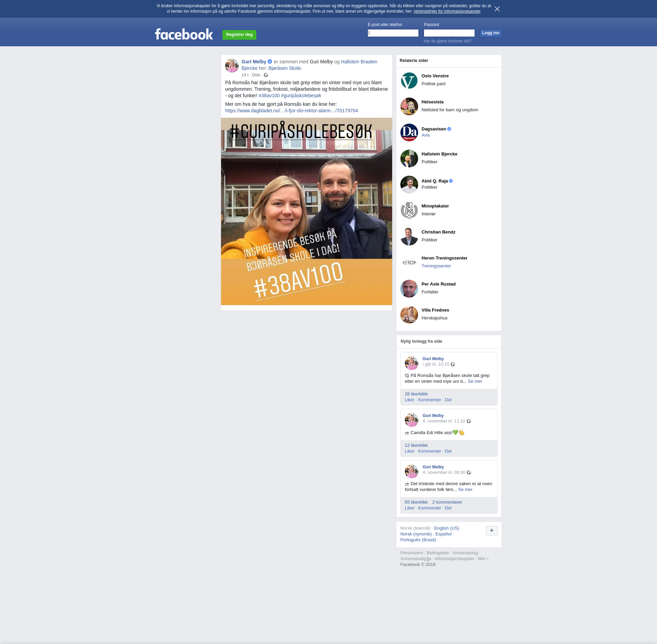Open the #guripåskolebesøk hashtag link
The height and width of the screenshot is (644, 657).
pos(301,96)
